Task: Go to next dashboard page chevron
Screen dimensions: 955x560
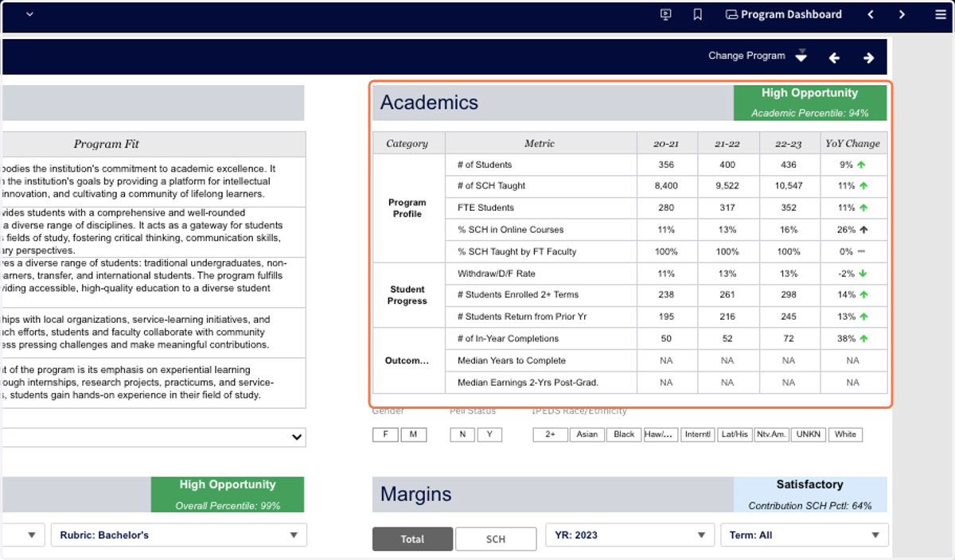Action: coord(902,14)
